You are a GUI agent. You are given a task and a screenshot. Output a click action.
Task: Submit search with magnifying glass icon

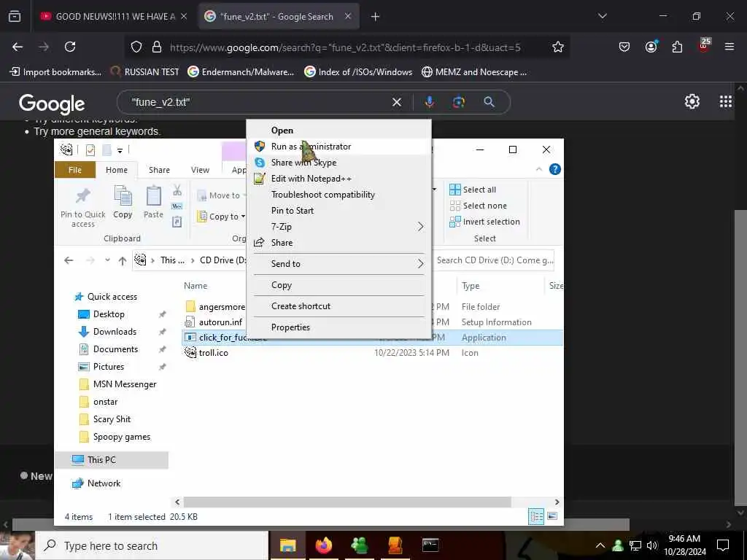click(489, 102)
